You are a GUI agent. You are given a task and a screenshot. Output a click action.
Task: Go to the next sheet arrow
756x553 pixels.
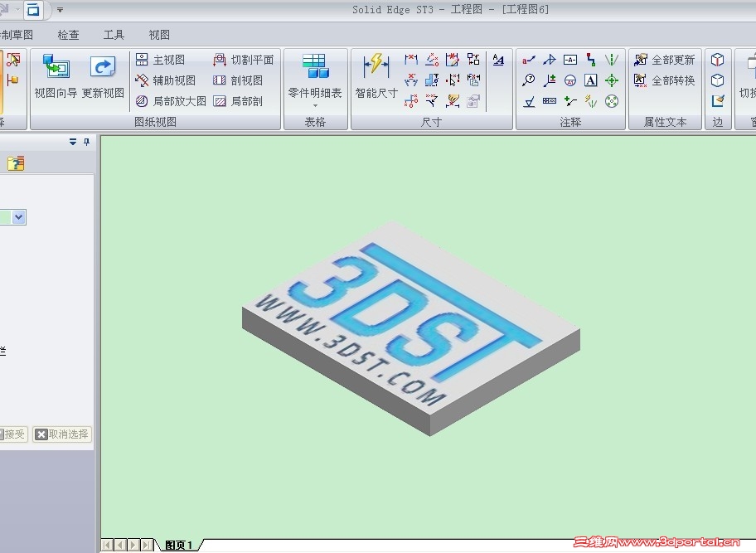pyautogui.click(x=133, y=546)
